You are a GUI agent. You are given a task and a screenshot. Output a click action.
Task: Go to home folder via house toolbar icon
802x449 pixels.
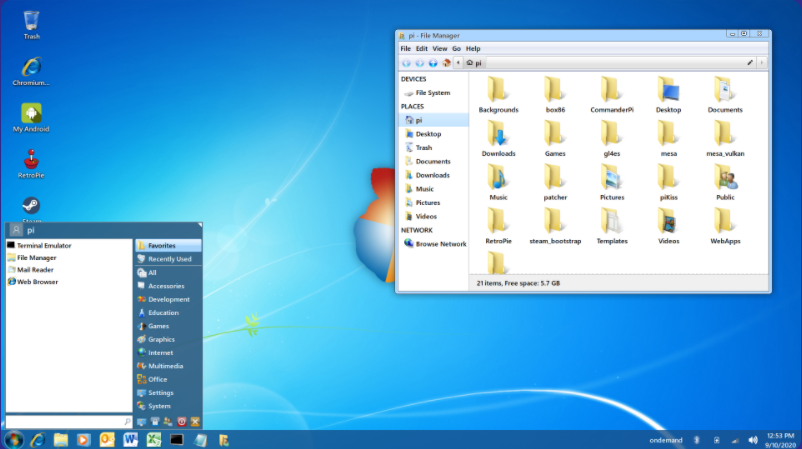click(445, 62)
